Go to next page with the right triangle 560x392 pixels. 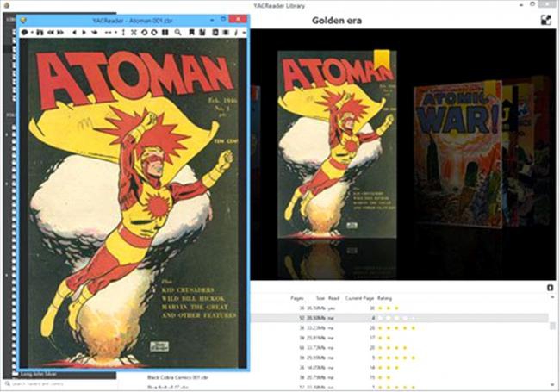point(84,32)
